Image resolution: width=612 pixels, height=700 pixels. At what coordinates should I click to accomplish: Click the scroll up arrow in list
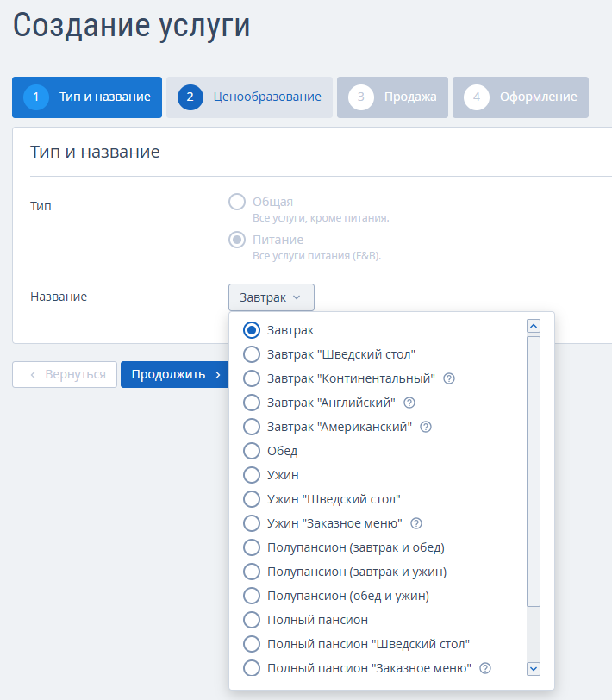[x=534, y=326]
